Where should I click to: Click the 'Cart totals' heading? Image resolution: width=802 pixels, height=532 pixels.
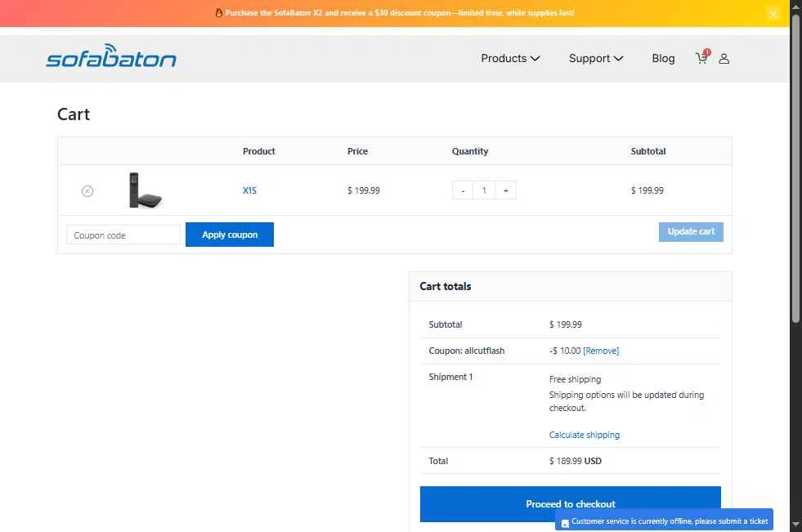[445, 286]
